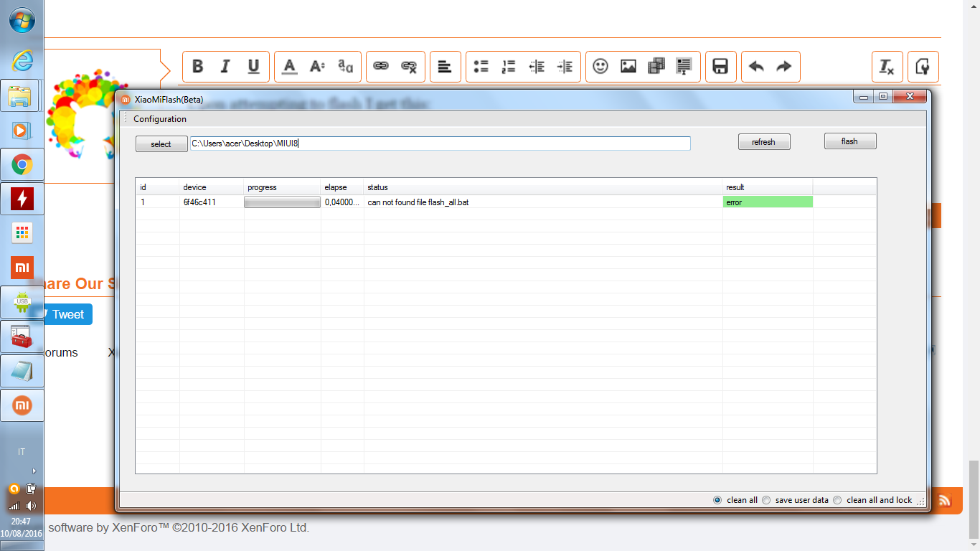Open the text color picker

click(x=290, y=67)
